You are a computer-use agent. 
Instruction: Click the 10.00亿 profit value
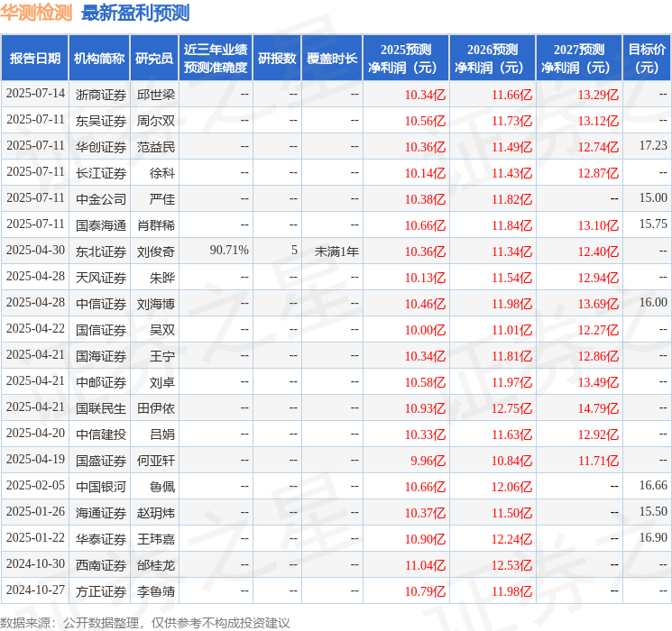pyautogui.click(x=425, y=330)
